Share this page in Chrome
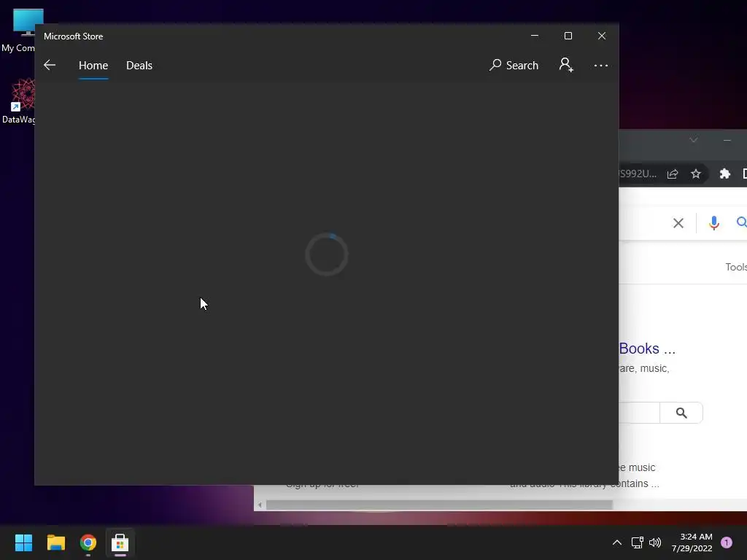The height and width of the screenshot is (560, 747). point(673,174)
